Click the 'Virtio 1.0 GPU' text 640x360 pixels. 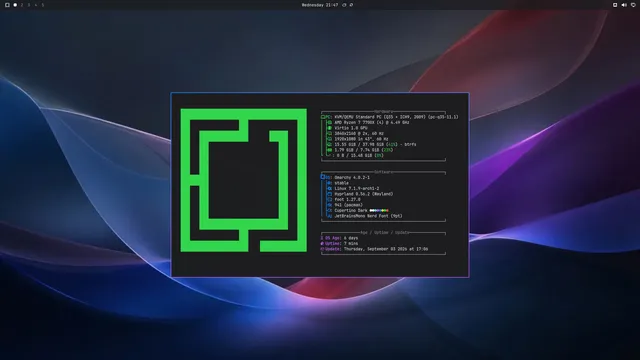[351, 128]
